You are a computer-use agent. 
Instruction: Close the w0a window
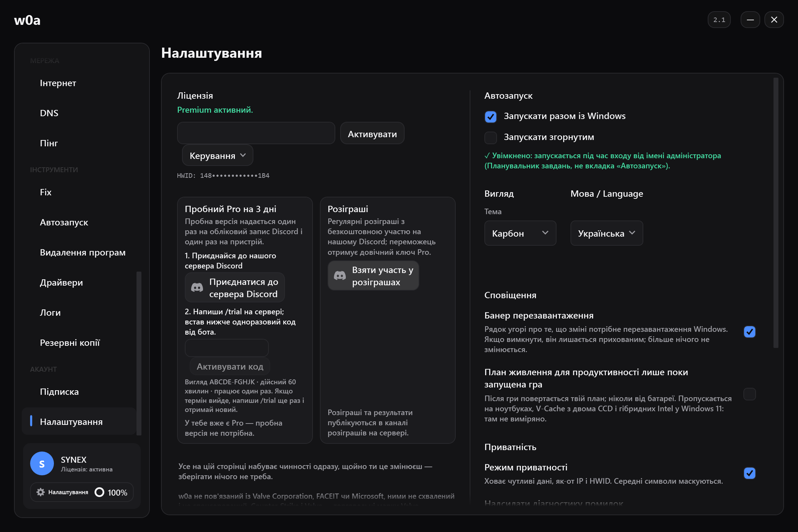(774, 20)
